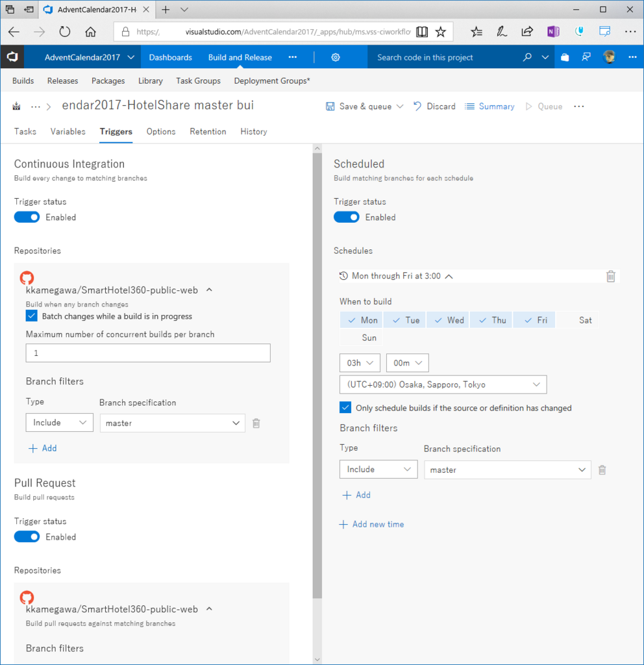Viewport: 644px width, 665px height.
Task: Toggle Scheduled trigger status switch
Action: click(347, 217)
